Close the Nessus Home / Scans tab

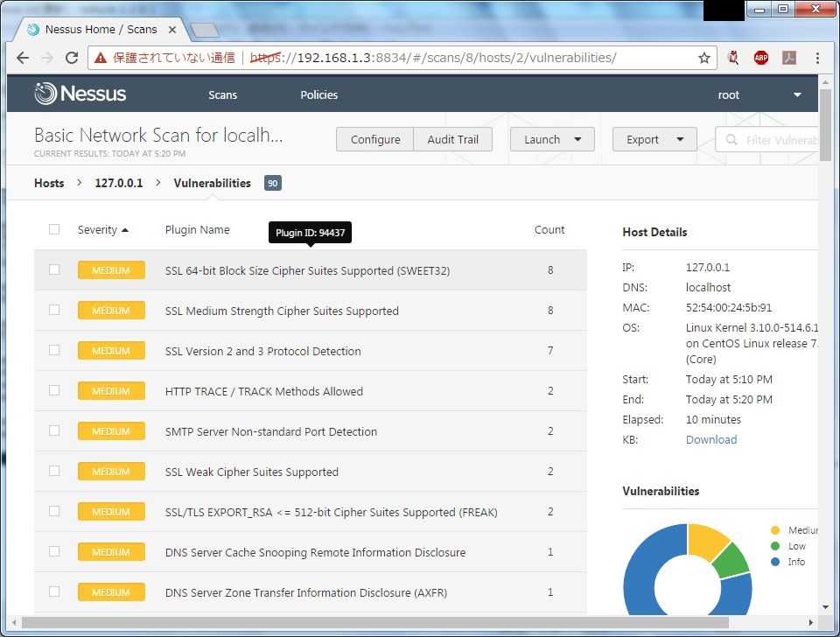(x=172, y=30)
